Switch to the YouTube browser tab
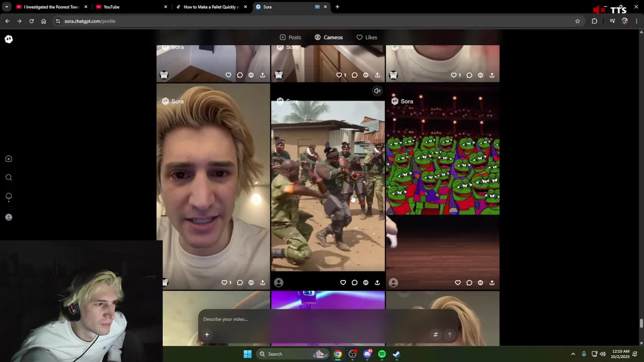 [131, 7]
